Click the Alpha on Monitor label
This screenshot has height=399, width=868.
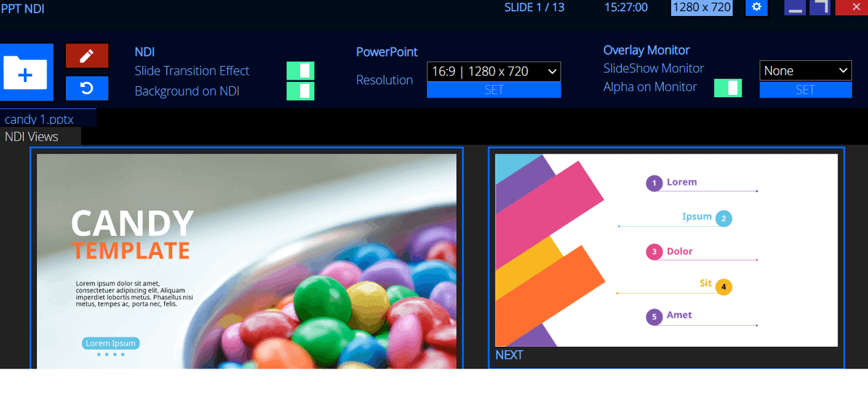[x=650, y=87]
